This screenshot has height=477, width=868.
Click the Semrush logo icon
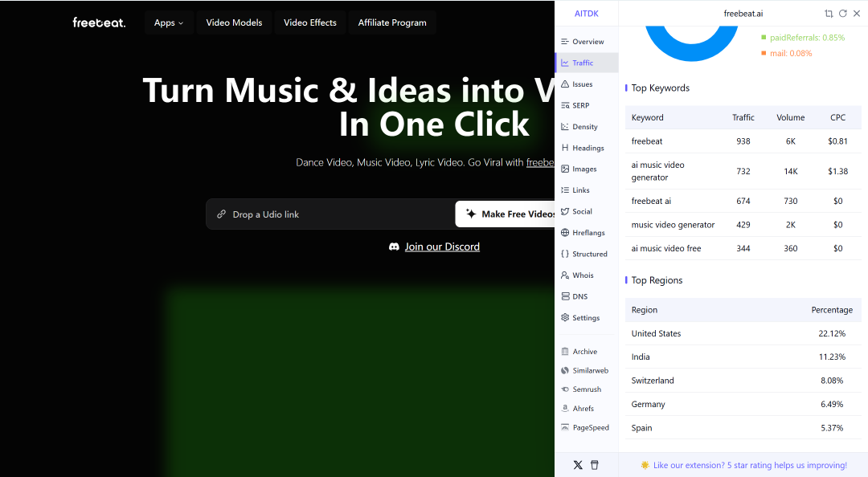tap(565, 389)
